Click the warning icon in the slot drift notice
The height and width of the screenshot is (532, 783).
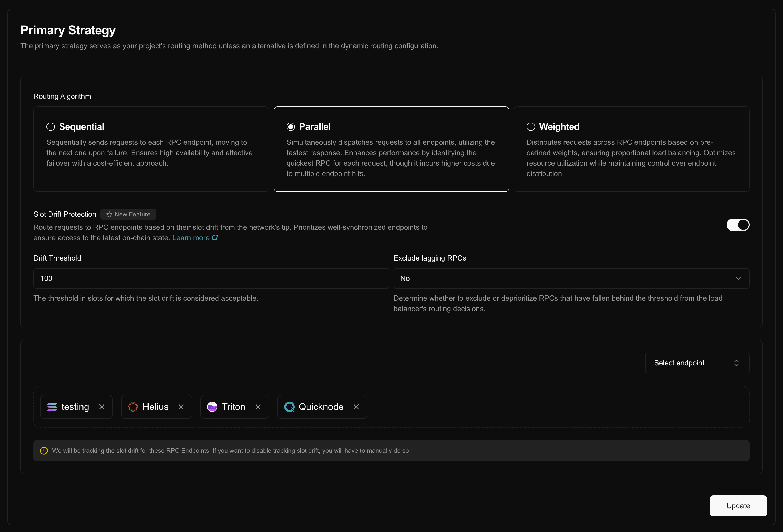pyautogui.click(x=44, y=450)
